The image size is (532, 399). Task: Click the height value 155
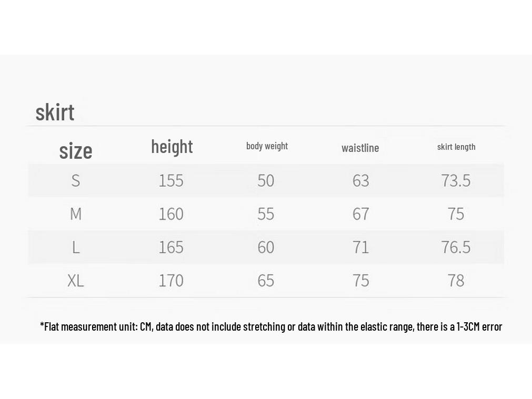click(171, 180)
